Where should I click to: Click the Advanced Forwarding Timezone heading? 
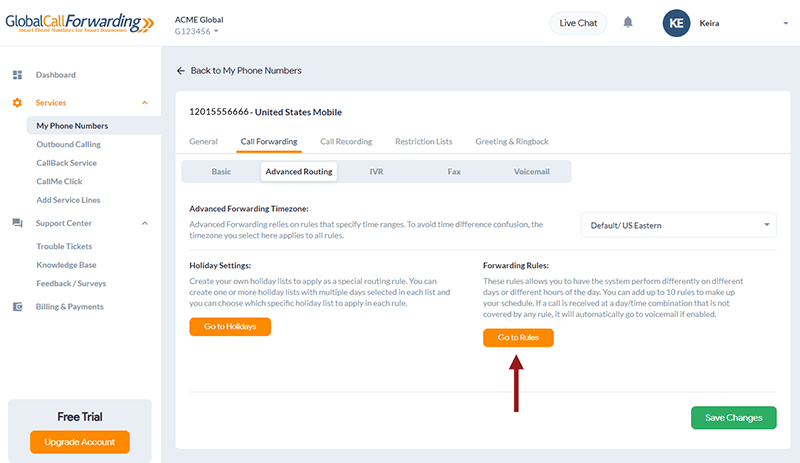(249, 209)
